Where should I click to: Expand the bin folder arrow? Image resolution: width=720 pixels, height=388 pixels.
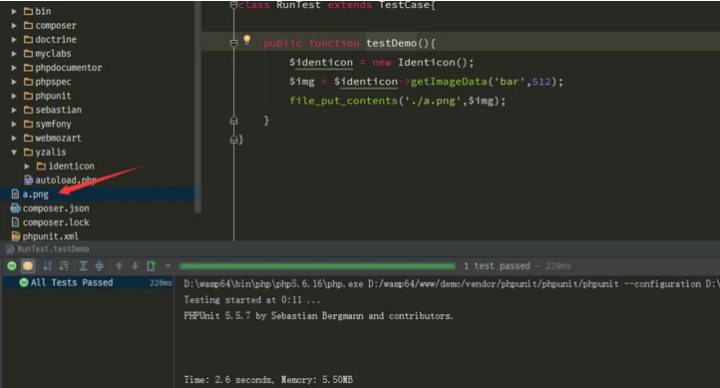[x=14, y=11]
